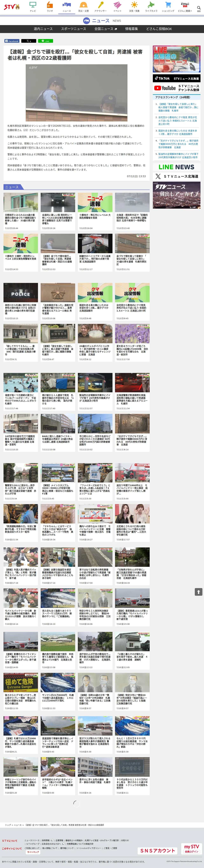Open ranking item 1 about 殺人容疑で男逮捕
Screen dimensions: 204x868
(178, 107)
